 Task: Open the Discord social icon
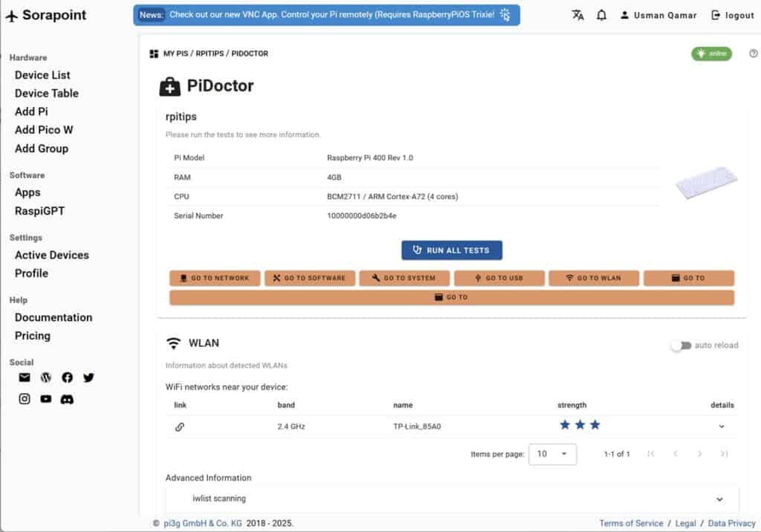tap(68, 399)
